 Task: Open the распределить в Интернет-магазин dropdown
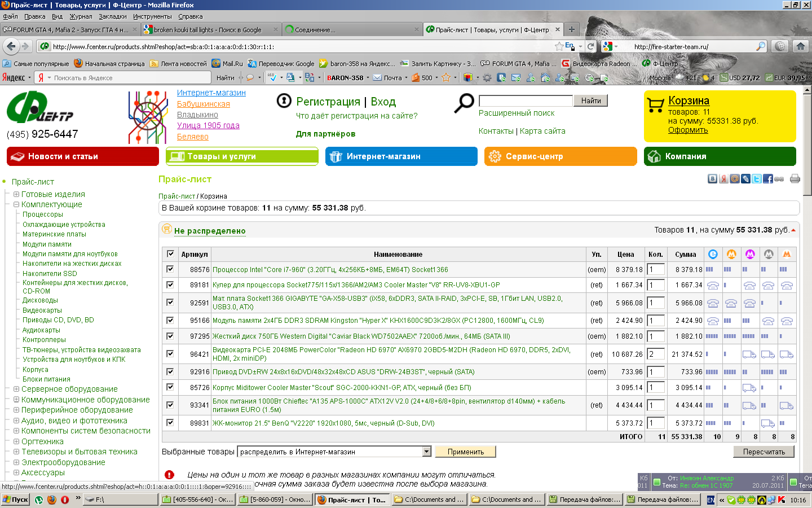335,452
